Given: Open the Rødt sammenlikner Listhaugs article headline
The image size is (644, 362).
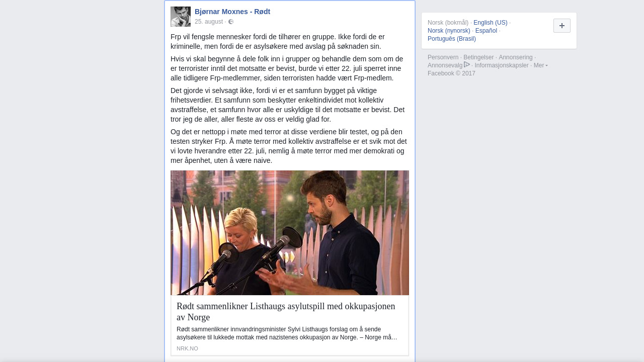Looking at the screenshot, I should point(286,312).
